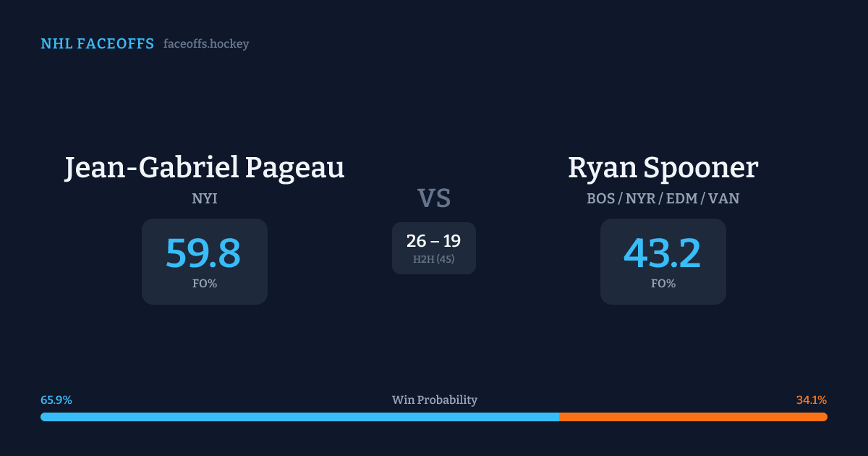Image resolution: width=868 pixels, height=456 pixels.
Task: Click the orange segment of probability bar
Action: pos(693,417)
